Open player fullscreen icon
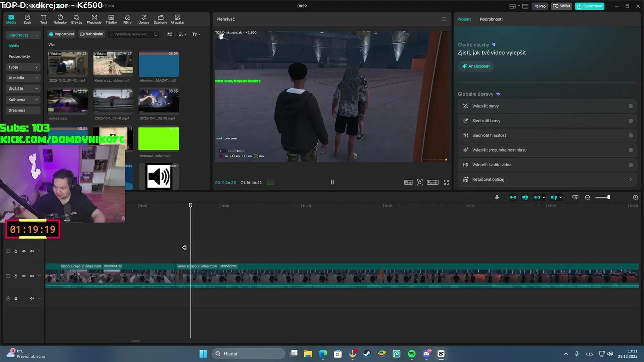This screenshot has height=362, width=644. 446,183
